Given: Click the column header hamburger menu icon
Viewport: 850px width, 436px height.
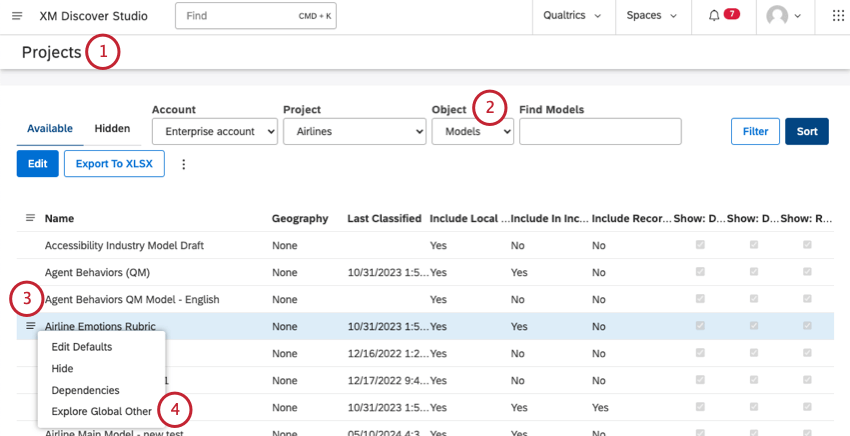Looking at the screenshot, I should (30, 218).
